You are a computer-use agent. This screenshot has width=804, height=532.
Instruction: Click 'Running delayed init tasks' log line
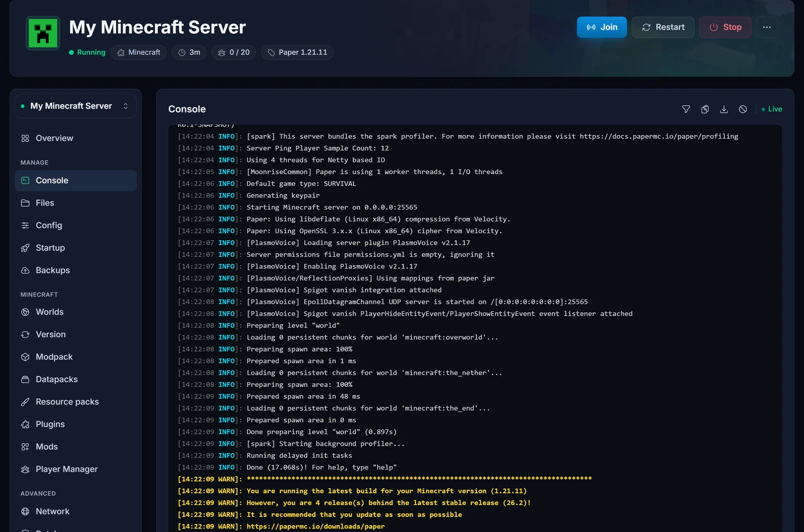click(265, 456)
